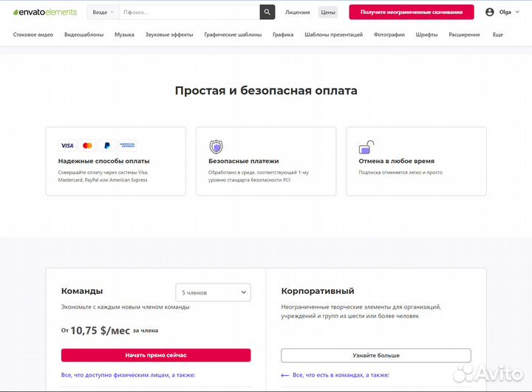532x392 pixels.
Task: Expand the 'Везде' search scope dropdown
Action: click(x=103, y=13)
